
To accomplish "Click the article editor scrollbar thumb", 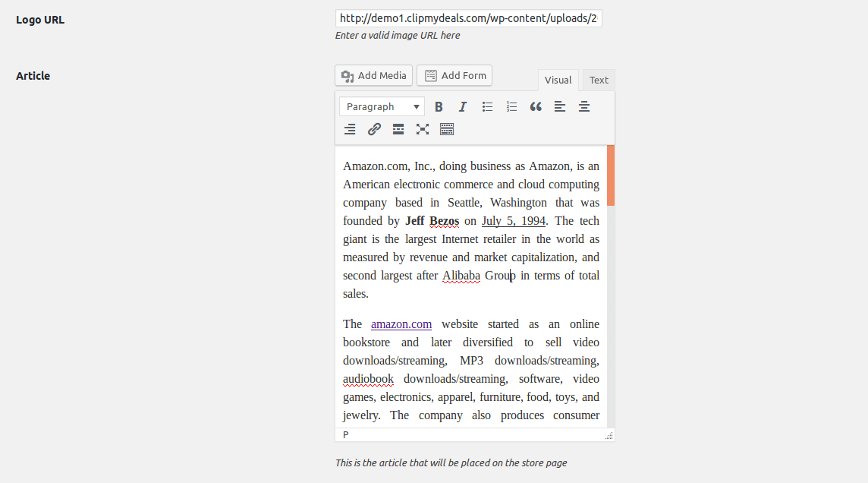I will (x=611, y=175).
